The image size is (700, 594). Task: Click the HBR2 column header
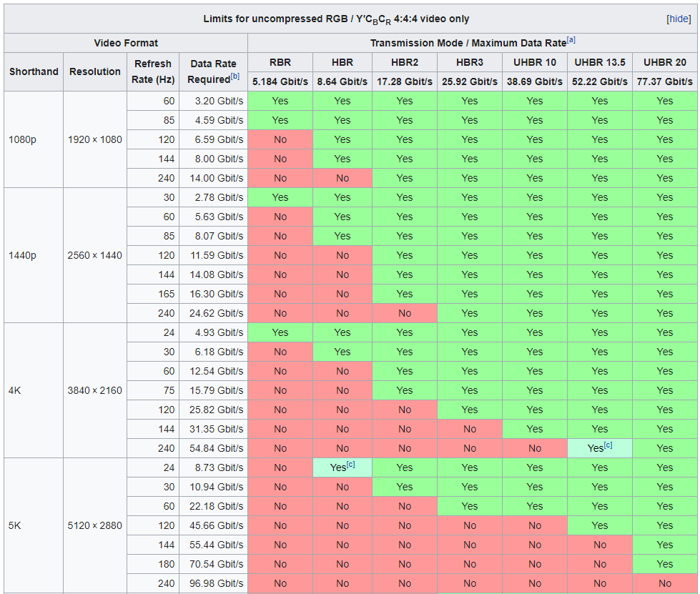[x=405, y=62]
